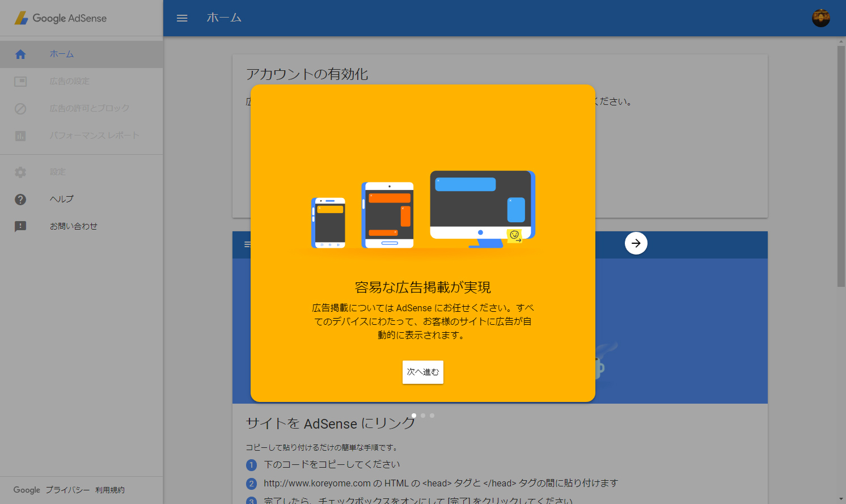Click the アカウントの有効化 heading
846x504 pixels.
coord(307,74)
